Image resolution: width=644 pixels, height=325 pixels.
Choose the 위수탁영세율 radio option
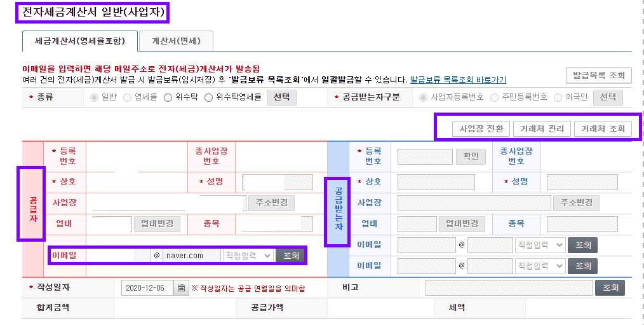point(209,97)
